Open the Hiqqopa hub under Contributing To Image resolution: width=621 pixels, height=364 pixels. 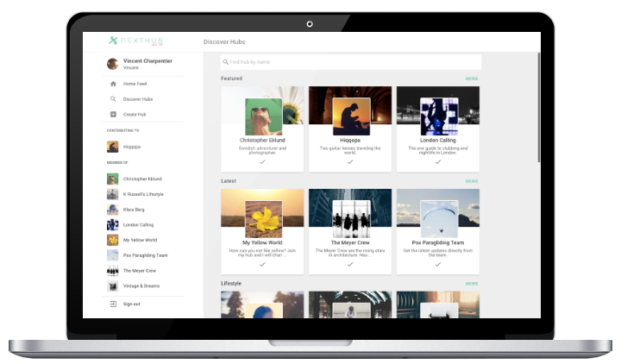click(131, 147)
